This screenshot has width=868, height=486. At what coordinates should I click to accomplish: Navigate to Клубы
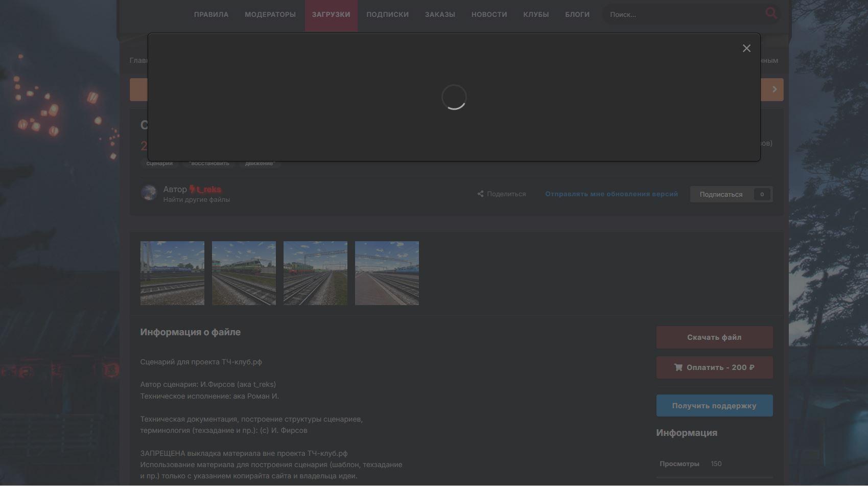(536, 15)
